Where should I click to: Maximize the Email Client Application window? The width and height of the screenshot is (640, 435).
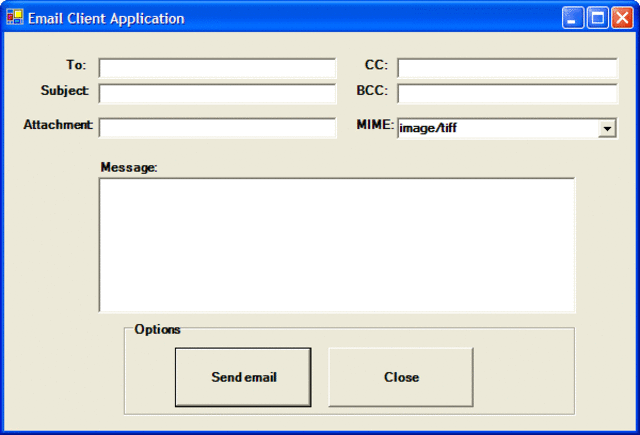click(598, 18)
